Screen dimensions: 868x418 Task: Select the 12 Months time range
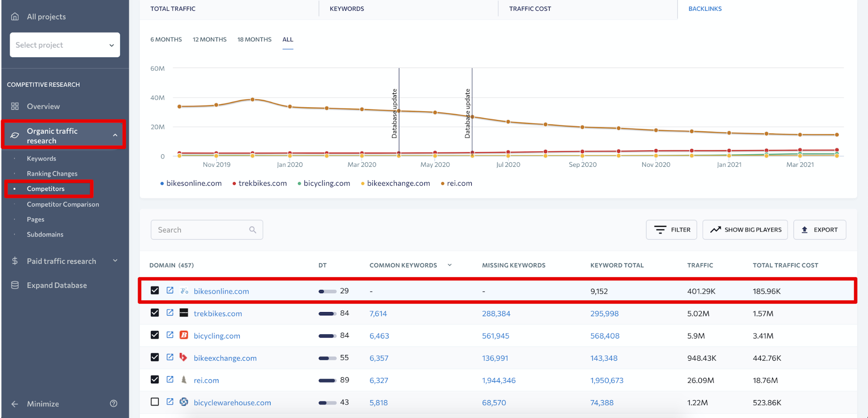(x=209, y=40)
